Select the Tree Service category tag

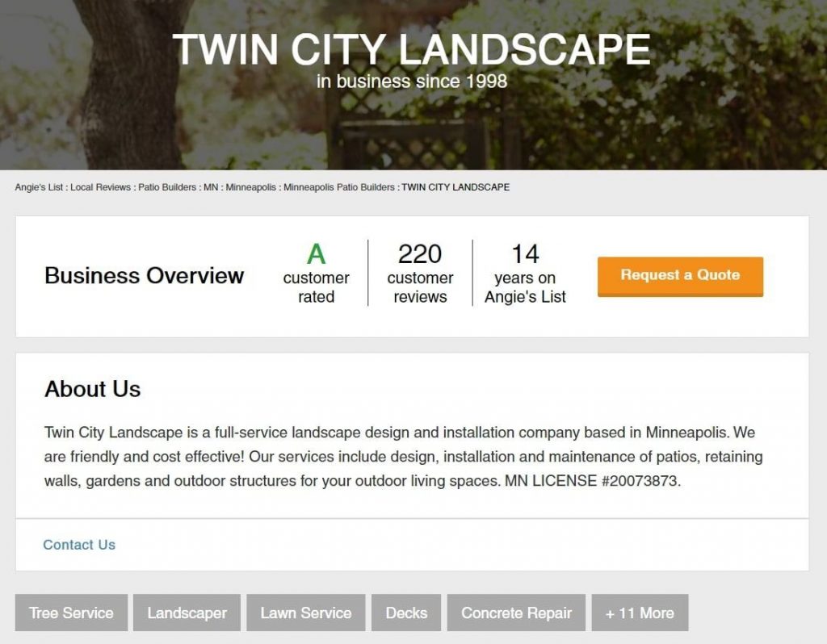point(71,613)
